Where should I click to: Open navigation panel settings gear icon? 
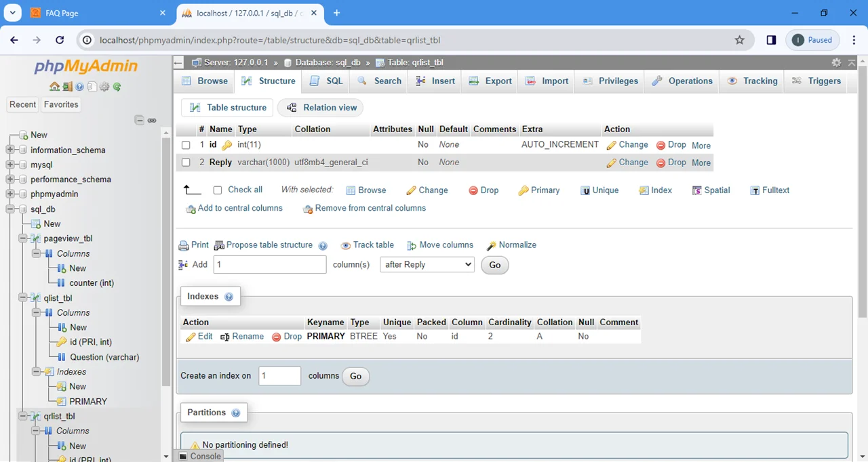104,87
